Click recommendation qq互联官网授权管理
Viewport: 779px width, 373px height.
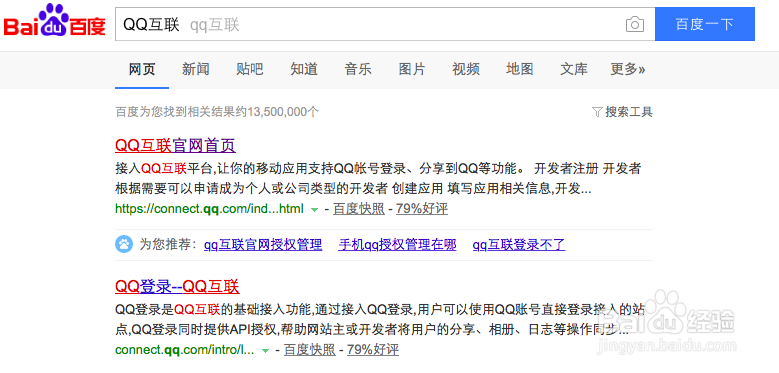[263, 245]
